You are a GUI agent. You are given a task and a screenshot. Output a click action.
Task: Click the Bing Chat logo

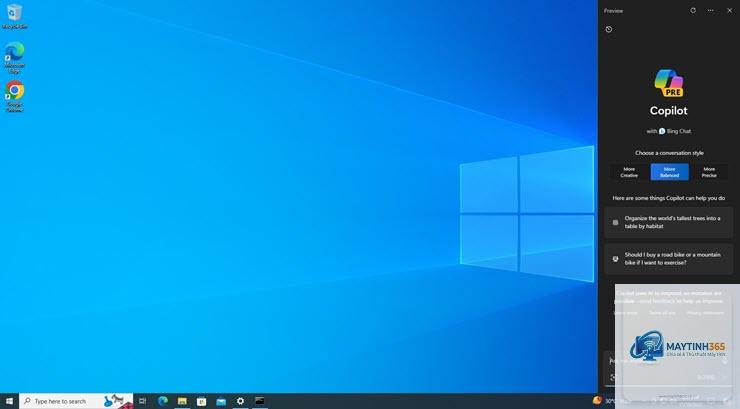(662, 131)
